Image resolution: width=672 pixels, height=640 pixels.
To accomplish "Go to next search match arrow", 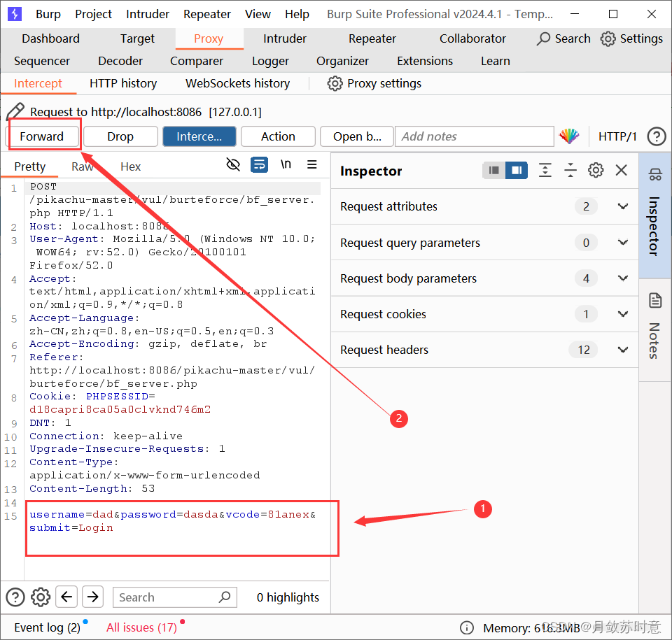I will click(92, 597).
